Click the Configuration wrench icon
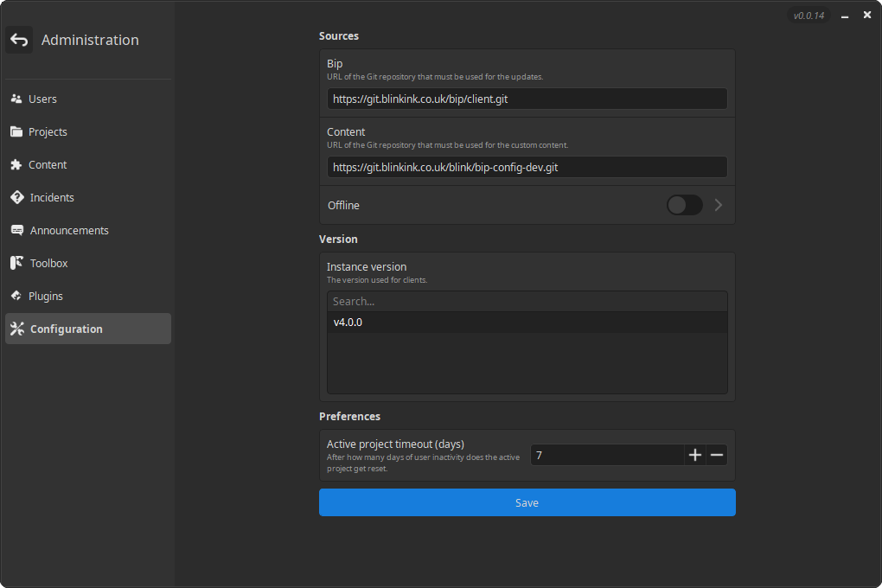882x588 pixels. 16,329
